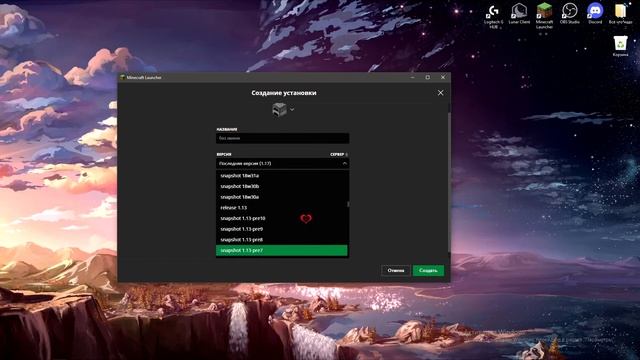Viewport: 640px width, 360px height.
Task: Select snapshot 18w30b from version list
Action: 282,186
